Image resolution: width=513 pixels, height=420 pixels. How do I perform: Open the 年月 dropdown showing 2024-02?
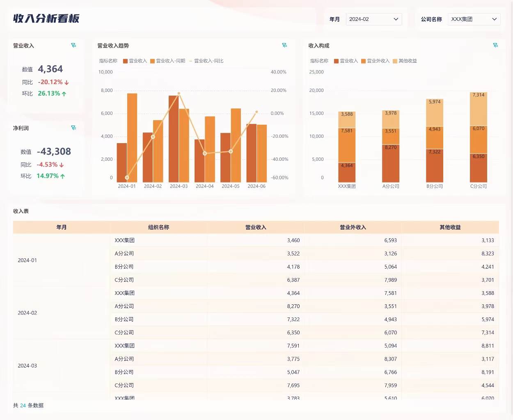373,19
